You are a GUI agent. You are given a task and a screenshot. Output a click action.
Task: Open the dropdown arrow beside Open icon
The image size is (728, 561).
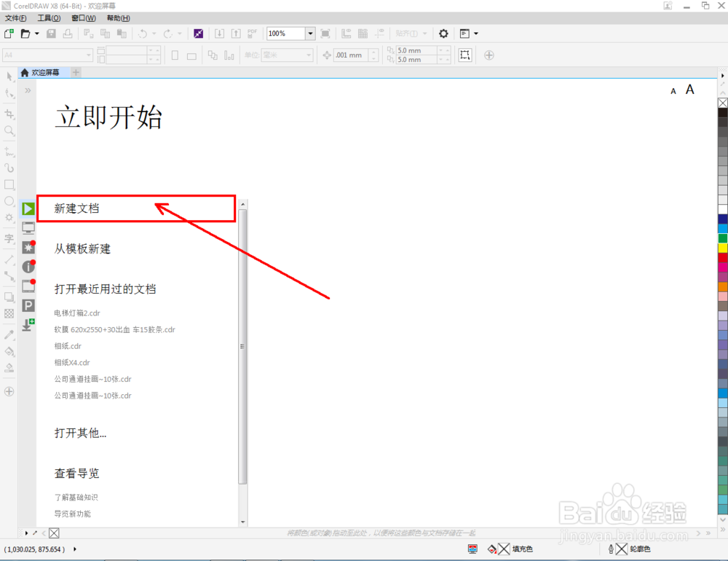coord(36,34)
